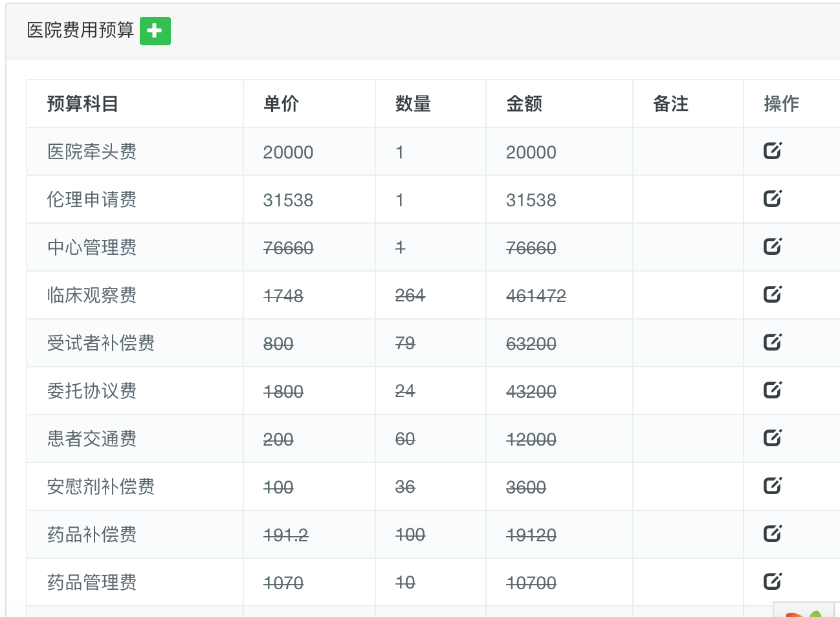Edit the 医院牵头费 row
This screenshot has width=840, height=617.
773,151
